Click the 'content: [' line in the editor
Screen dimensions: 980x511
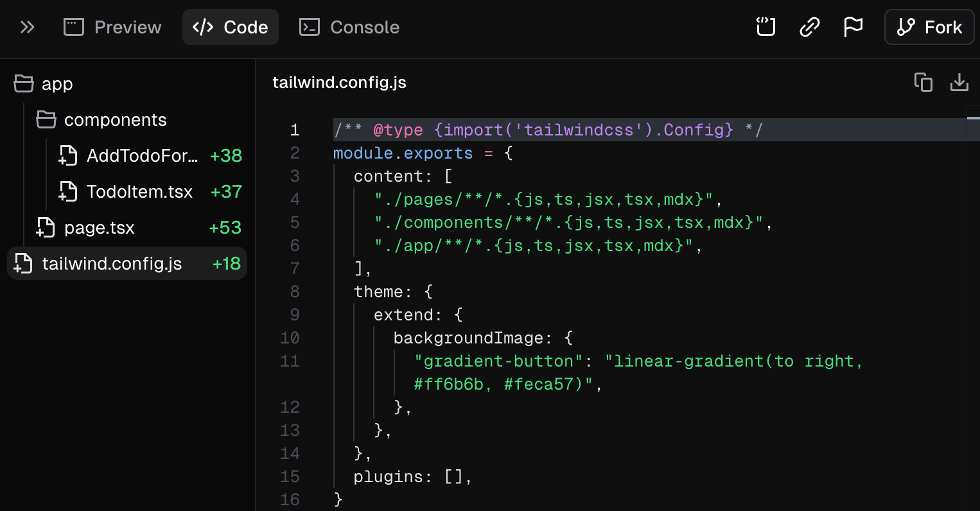[403, 177]
